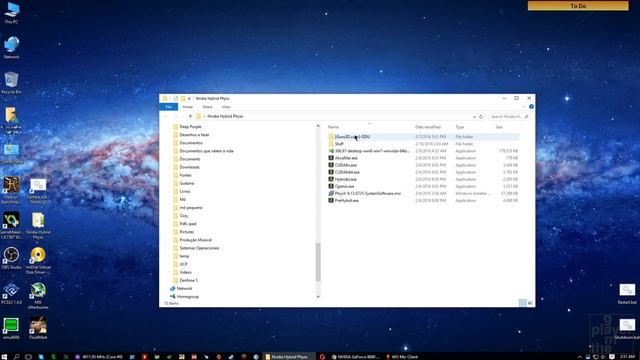
Task: Select Desenhos a fazer folder
Action: [x=194, y=135]
